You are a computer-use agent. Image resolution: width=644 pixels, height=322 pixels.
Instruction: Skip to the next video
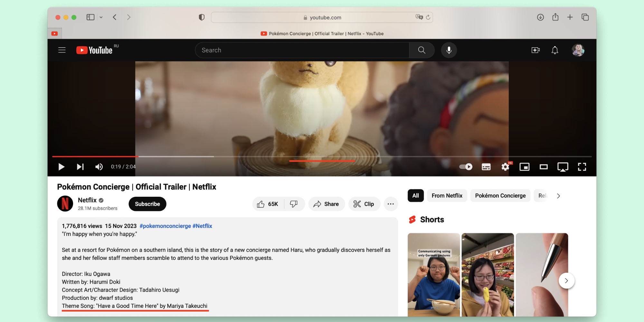[x=80, y=167]
